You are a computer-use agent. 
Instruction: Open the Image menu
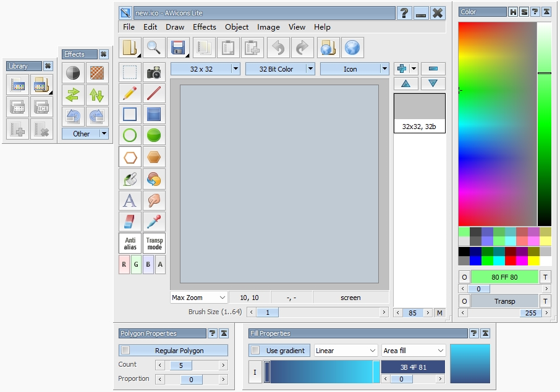[x=269, y=27]
